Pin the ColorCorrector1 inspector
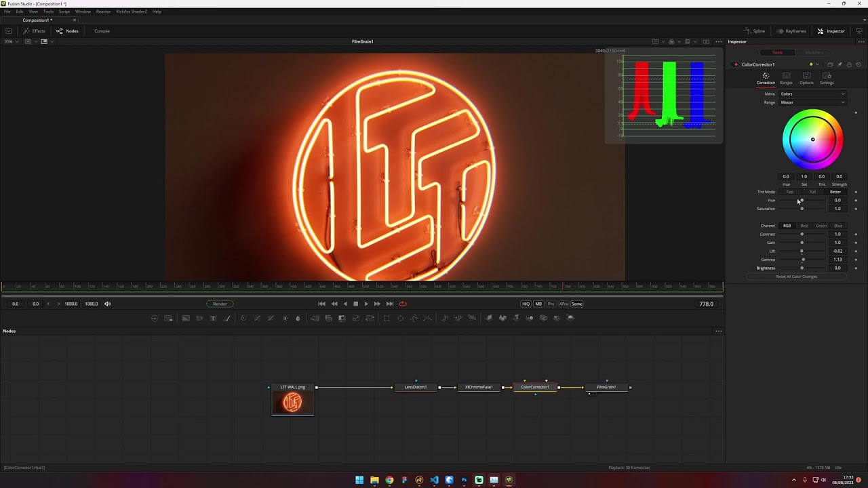The image size is (868, 488). pos(840,64)
